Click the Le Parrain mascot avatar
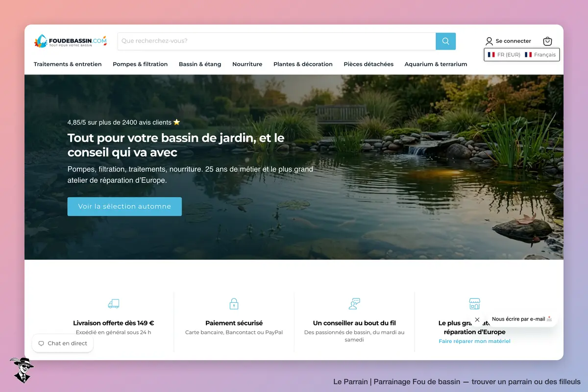Screen dimensions: 588x392 [x=21, y=370]
